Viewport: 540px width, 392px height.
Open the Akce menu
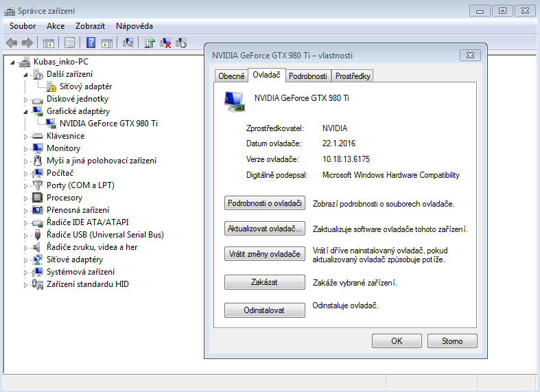[x=56, y=26]
